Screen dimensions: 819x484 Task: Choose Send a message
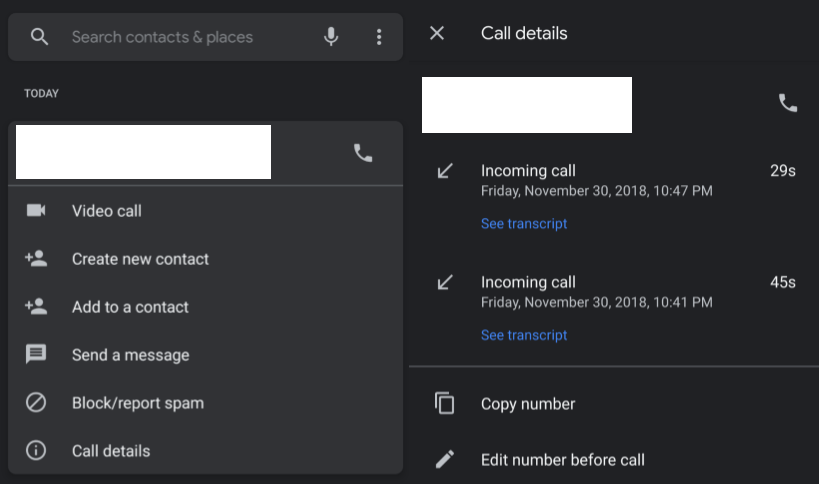[x=130, y=355]
